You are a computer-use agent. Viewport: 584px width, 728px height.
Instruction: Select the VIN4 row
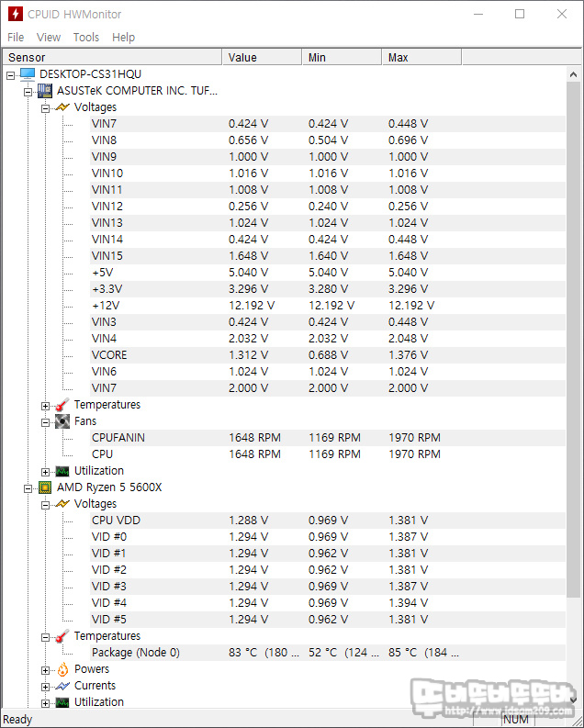[328, 339]
